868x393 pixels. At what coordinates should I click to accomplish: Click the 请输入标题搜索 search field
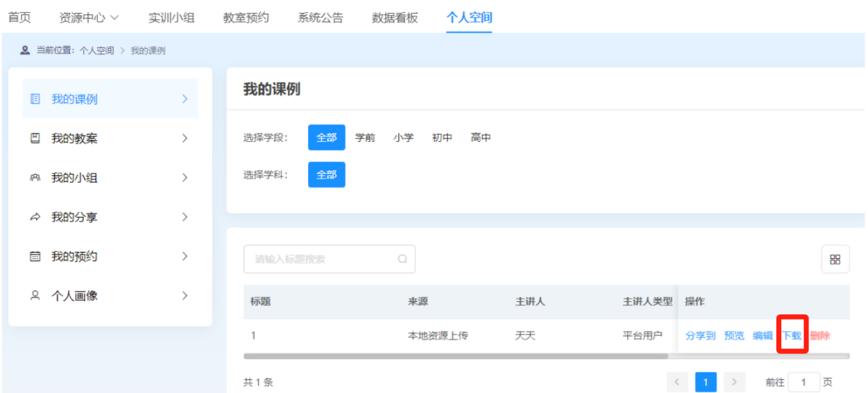click(322, 259)
